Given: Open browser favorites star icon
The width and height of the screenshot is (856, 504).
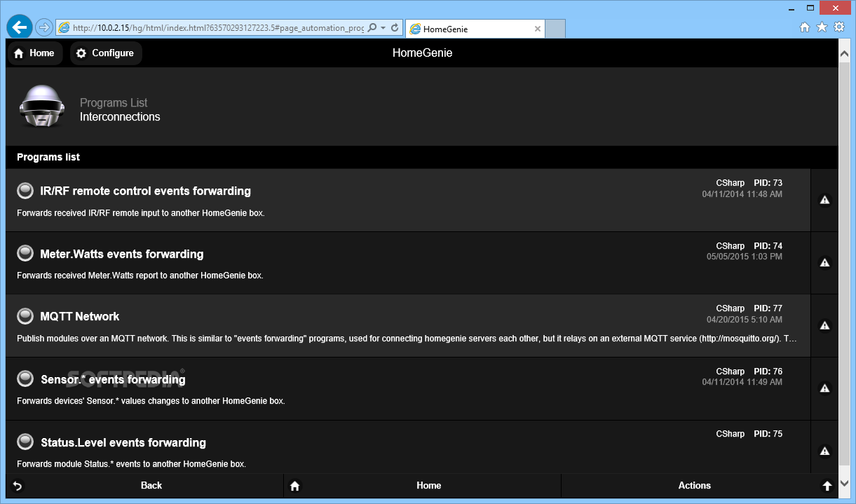Looking at the screenshot, I should (822, 27).
